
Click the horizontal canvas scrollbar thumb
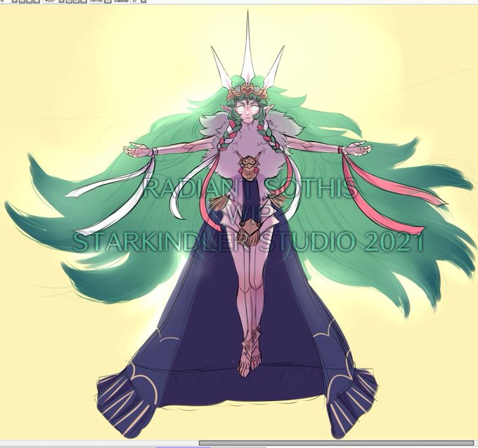[x=336, y=443]
